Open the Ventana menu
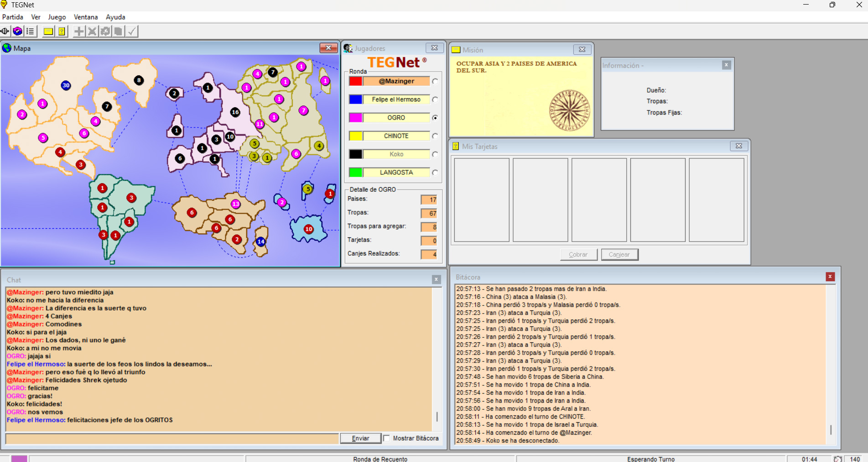Image resolution: width=868 pixels, height=462 pixels. click(86, 17)
